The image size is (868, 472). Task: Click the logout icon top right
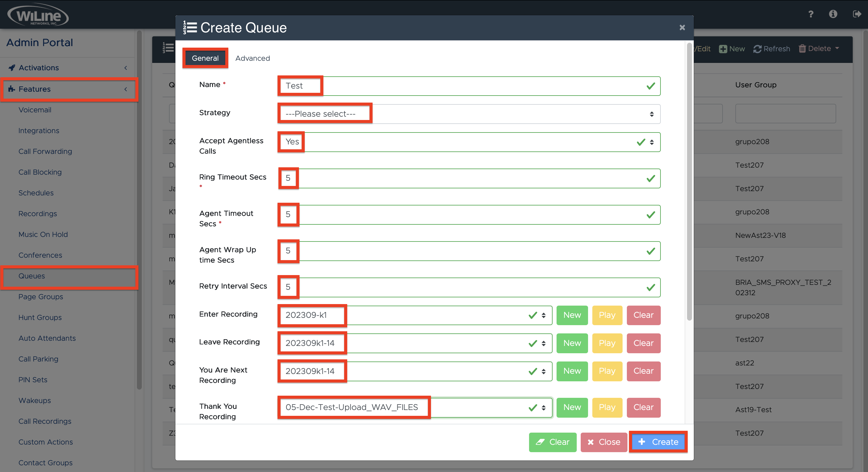tap(857, 14)
